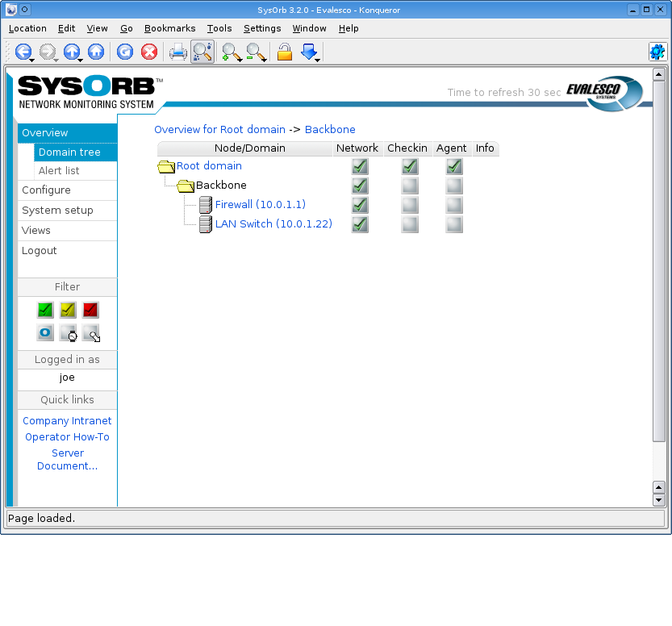Open the Settings menu

coord(262,28)
